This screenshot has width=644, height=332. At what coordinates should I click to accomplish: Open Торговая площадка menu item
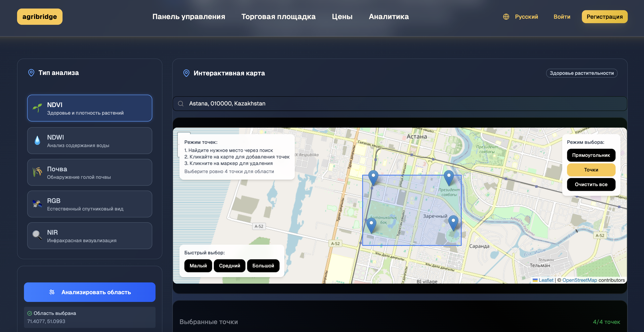[278, 17]
